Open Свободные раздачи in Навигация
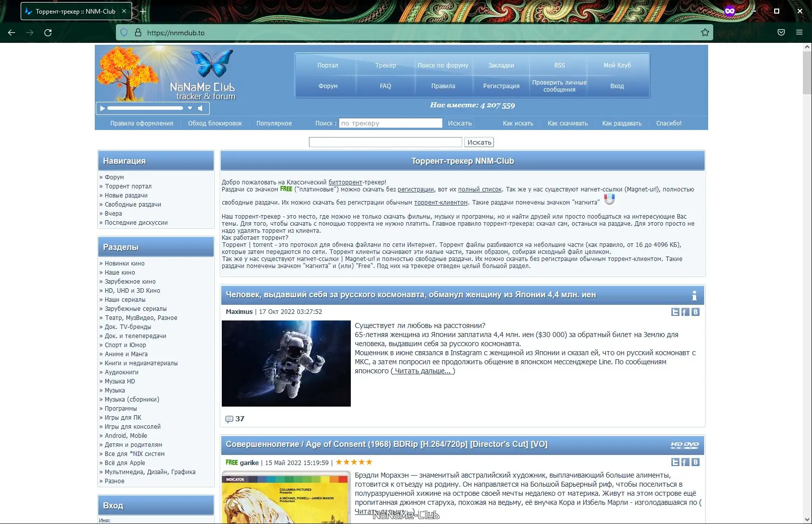Screen dimensions: 812x524 click(133, 205)
